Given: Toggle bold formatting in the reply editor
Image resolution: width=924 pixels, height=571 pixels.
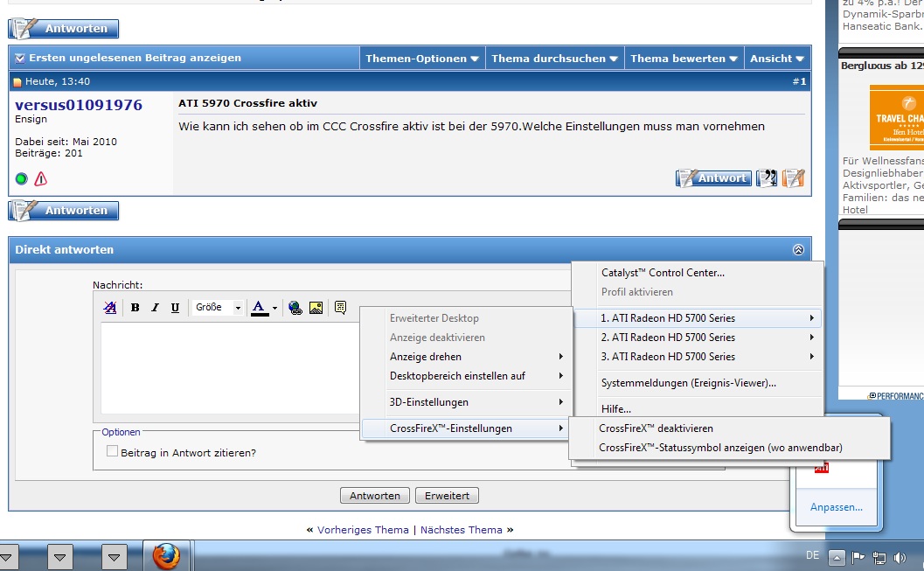Looking at the screenshot, I should tap(135, 307).
